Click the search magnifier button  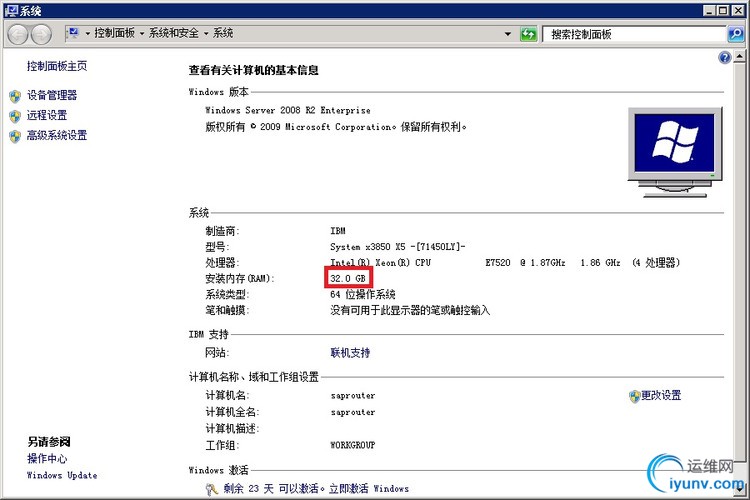point(736,34)
